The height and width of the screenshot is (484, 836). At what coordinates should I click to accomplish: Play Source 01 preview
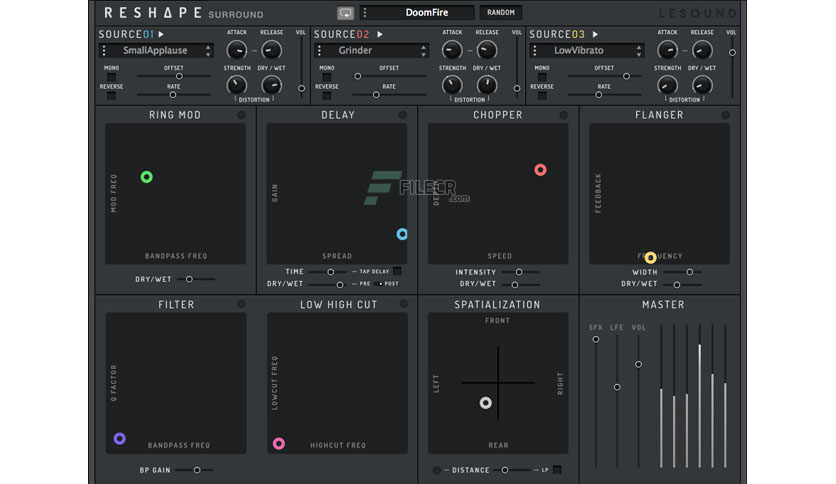(x=161, y=34)
